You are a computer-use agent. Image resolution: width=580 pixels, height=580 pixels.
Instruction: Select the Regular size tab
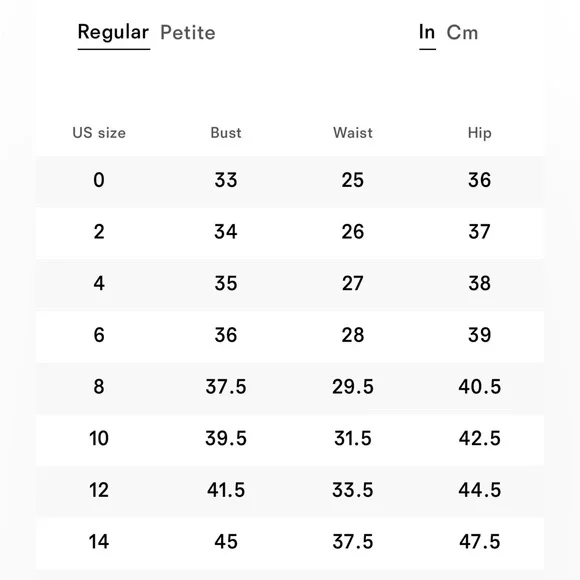[x=114, y=33]
